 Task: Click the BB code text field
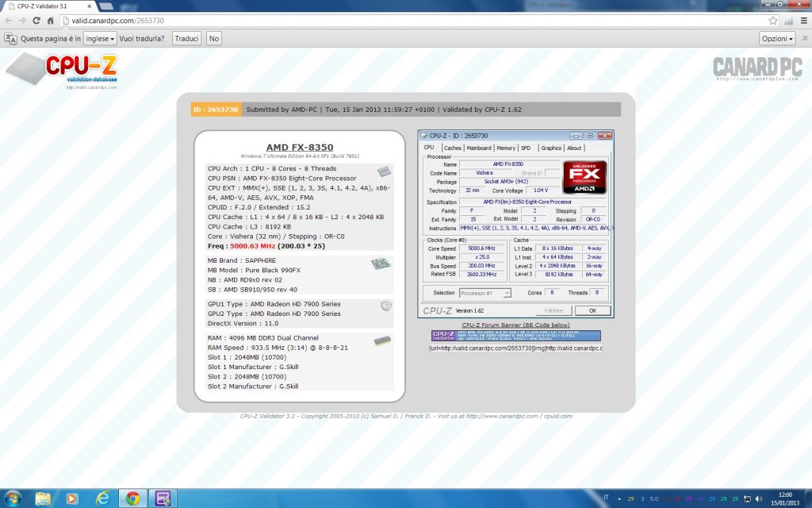coord(515,348)
